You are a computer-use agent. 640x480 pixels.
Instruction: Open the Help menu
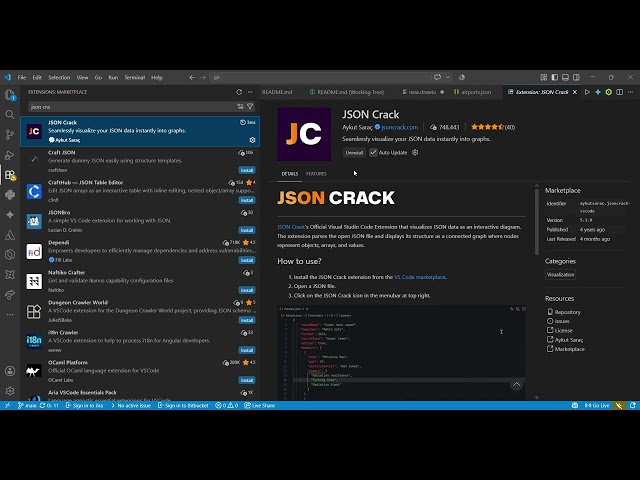pos(157,77)
